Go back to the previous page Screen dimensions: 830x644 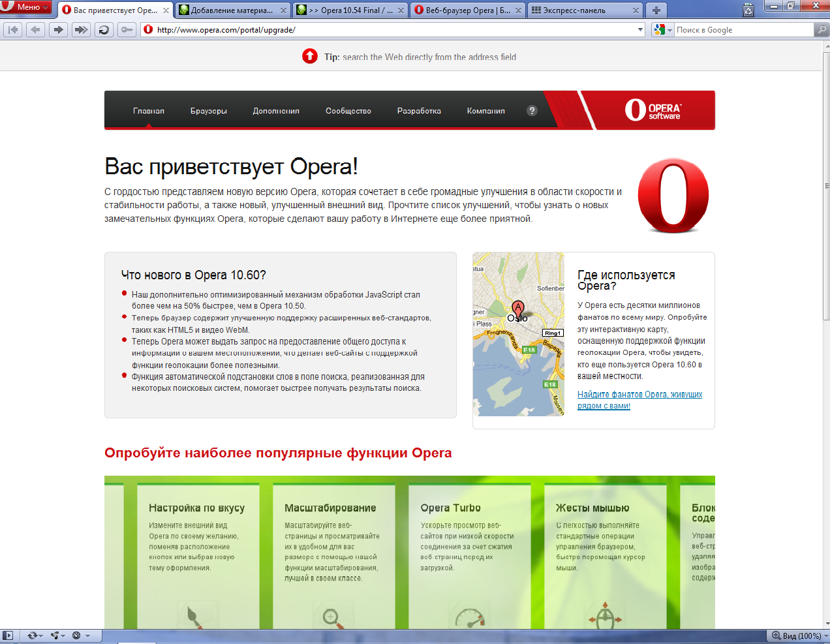coord(36,29)
